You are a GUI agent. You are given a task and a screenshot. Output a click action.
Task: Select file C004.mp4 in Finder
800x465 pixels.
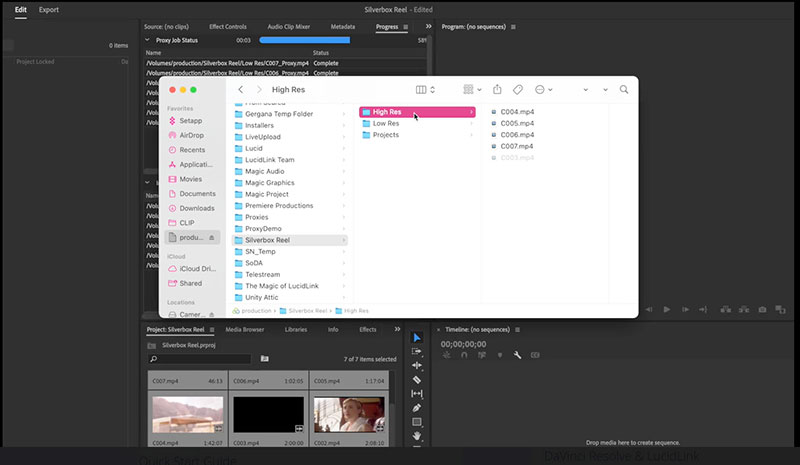[517, 112]
